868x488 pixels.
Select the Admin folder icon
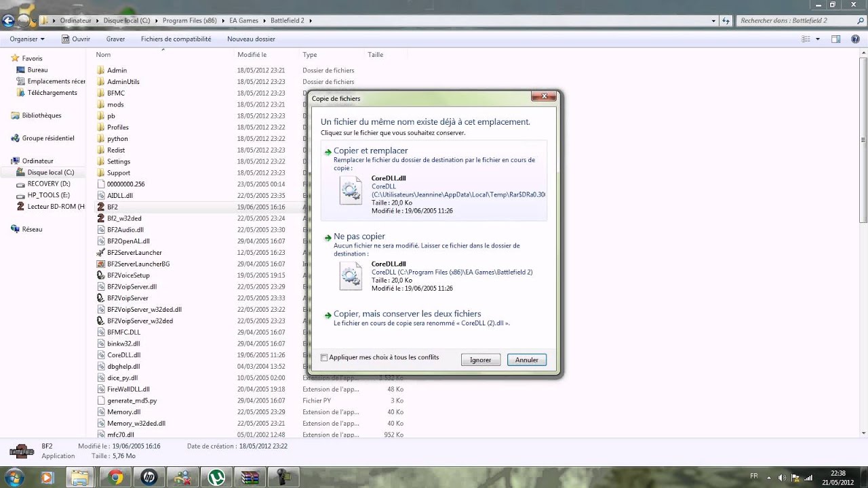click(x=101, y=70)
